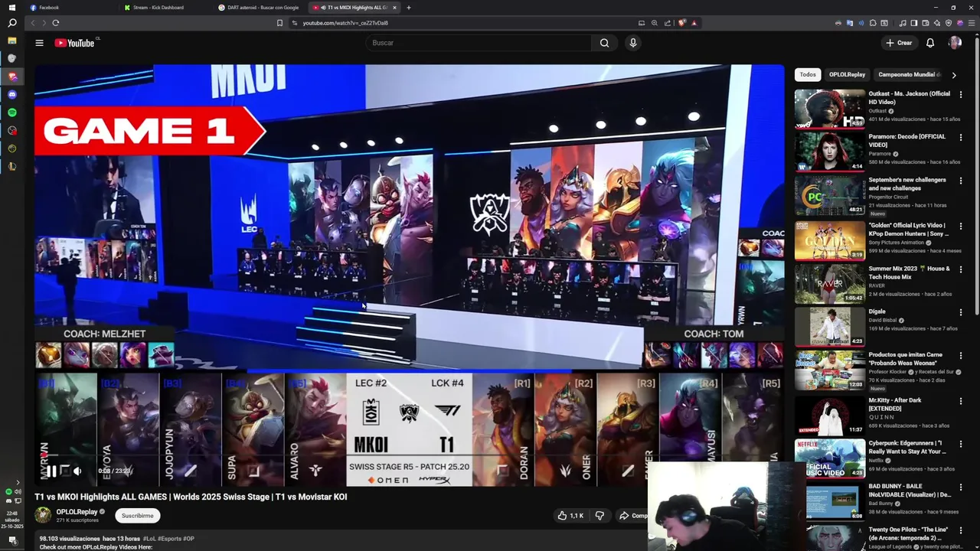Click the #Esports hashtag link
The image size is (980, 551).
pos(169,539)
